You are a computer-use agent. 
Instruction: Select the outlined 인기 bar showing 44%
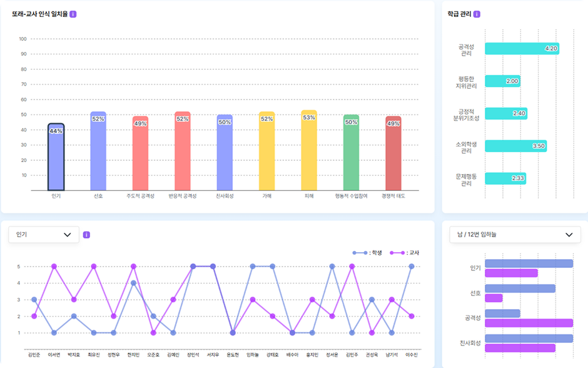point(56,156)
